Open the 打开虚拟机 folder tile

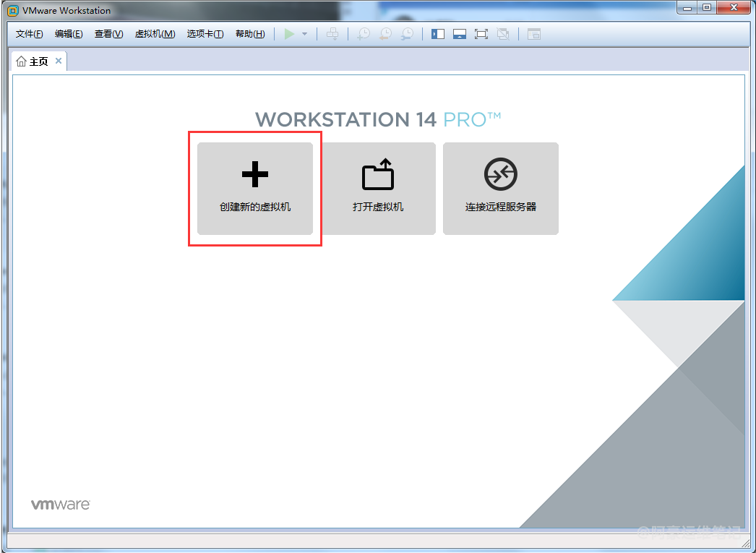pos(378,188)
